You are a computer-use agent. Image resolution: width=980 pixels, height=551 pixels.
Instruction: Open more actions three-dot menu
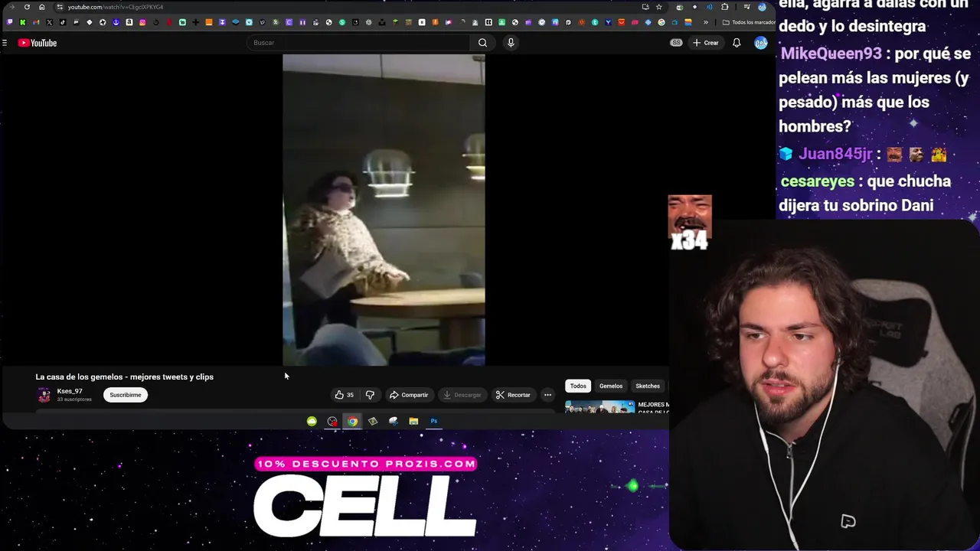tap(547, 395)
